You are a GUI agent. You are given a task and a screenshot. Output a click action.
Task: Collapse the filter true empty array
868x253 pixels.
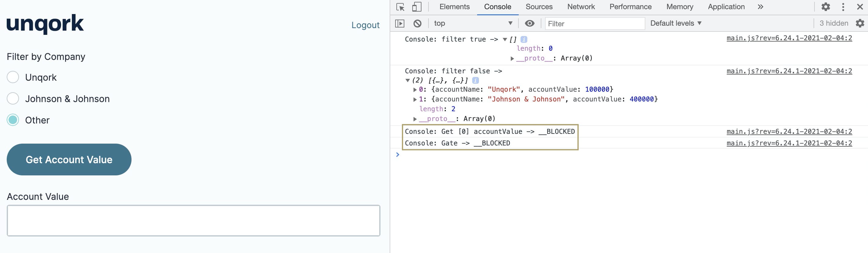point(505,40)
